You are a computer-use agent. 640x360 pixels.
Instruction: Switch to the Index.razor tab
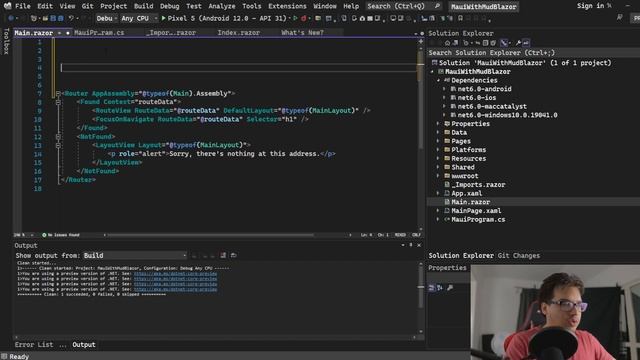click(238, 33)
